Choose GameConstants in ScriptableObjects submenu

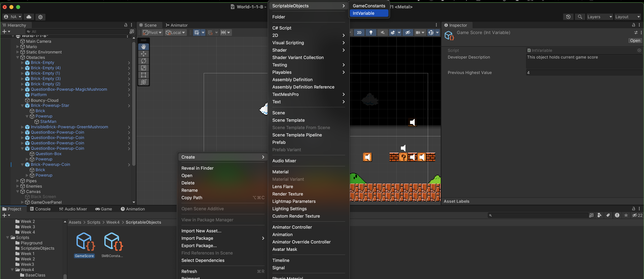pyautogui.click(x=369, y=6)
